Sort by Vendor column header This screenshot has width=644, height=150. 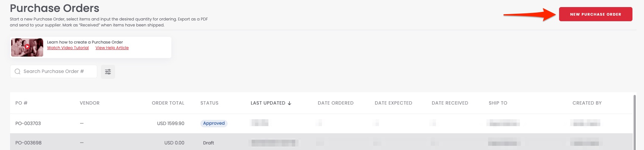pos(89,103)
